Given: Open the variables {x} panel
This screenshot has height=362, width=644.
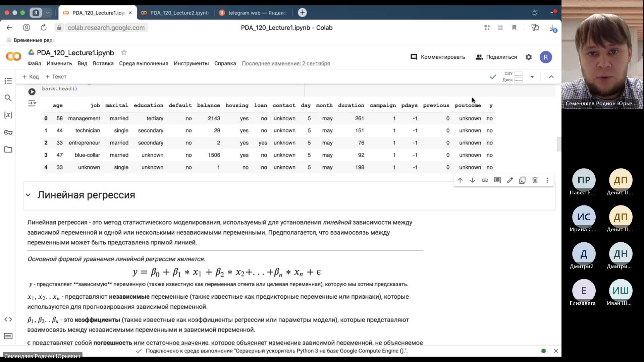Looking at the screenshot, I should (x=8, y=115).
